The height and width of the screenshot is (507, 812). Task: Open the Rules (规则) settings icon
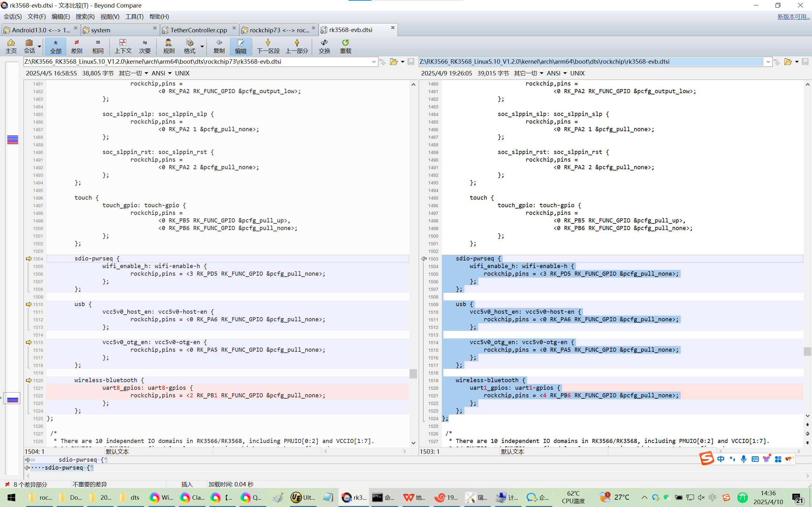(x=168, y=46)
